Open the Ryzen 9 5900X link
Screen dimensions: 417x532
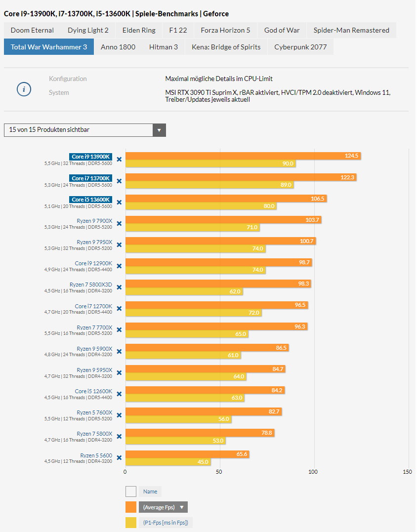[x=94, y=349]
